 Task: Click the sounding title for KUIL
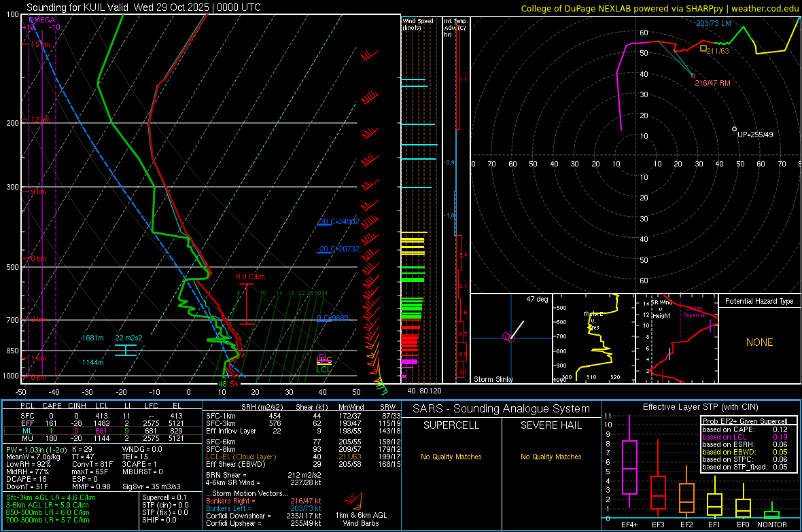(x=143, y=7)
